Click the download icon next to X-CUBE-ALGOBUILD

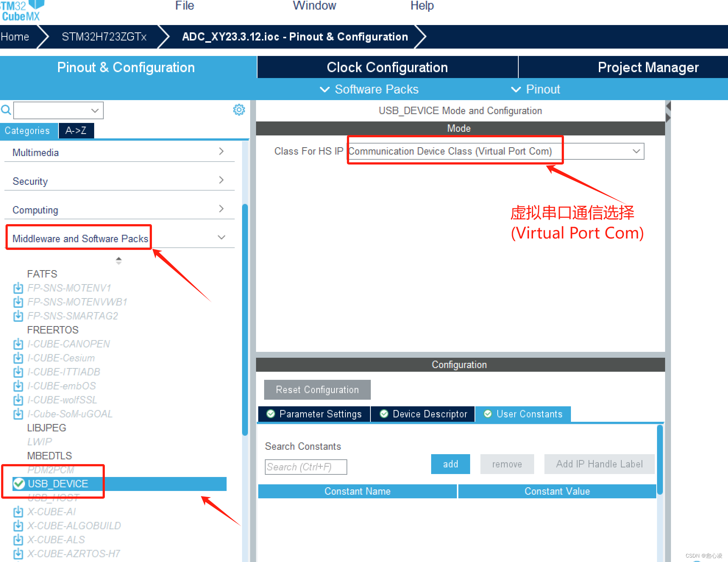click(18, 525)
